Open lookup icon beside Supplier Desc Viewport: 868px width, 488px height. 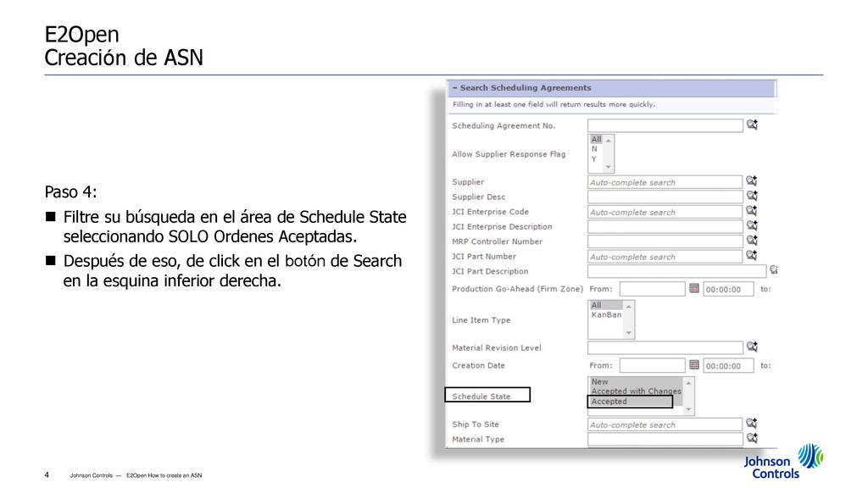(x=751, y=196)
